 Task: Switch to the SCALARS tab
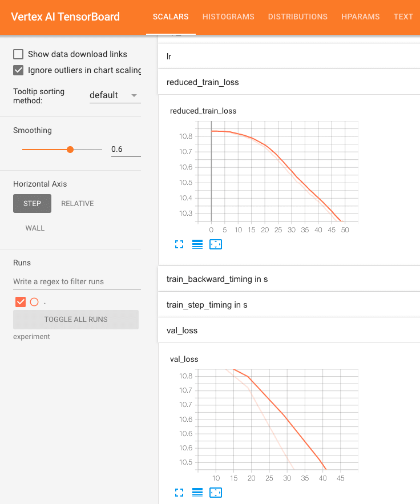(x=171, y=17)
